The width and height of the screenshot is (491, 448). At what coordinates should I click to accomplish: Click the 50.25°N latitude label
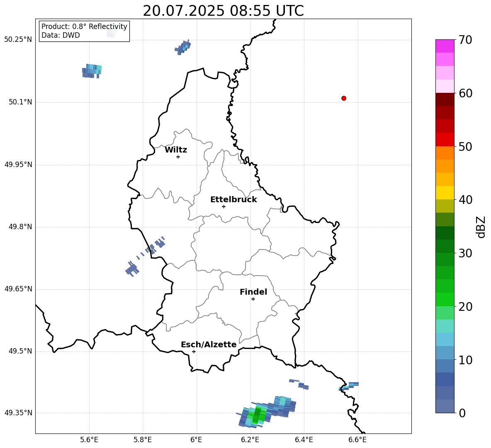(18, 40)
